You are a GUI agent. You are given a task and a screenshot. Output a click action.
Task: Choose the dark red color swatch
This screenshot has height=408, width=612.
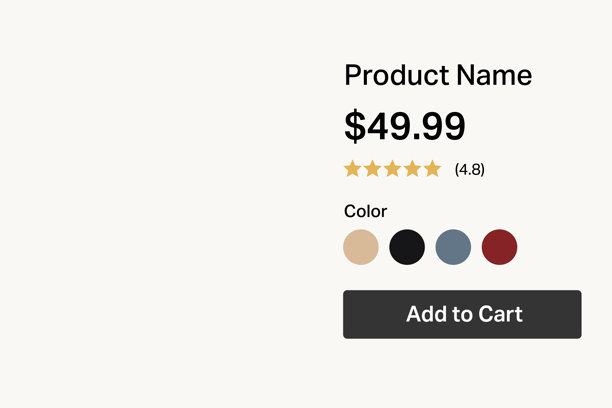tap(499, 247)
